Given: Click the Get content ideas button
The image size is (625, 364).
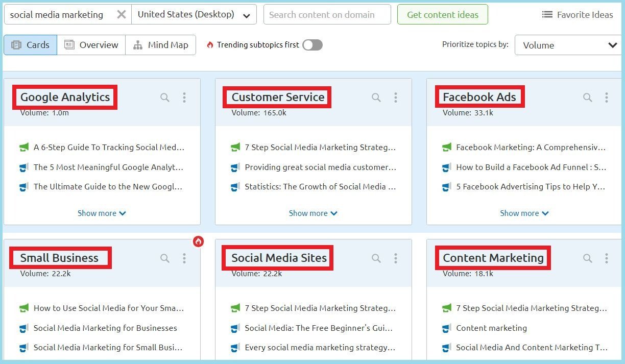Looking at the screenshot, I should pos(442,15).
